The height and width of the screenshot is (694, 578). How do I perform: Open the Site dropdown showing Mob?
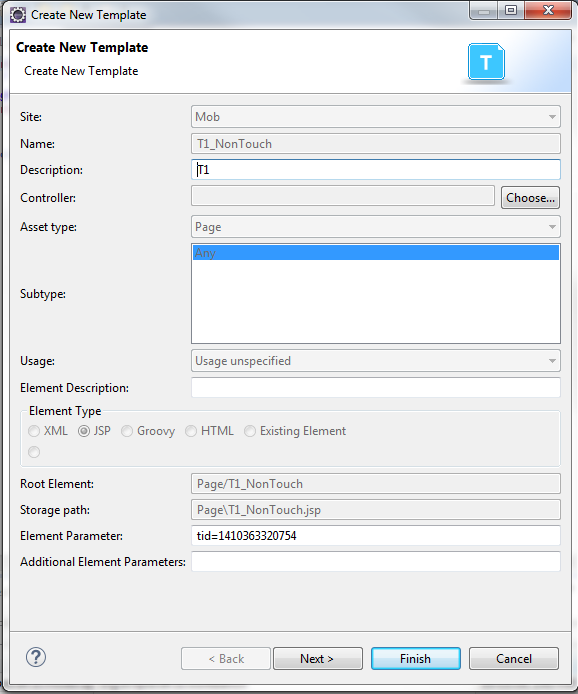tap(376, 117)
